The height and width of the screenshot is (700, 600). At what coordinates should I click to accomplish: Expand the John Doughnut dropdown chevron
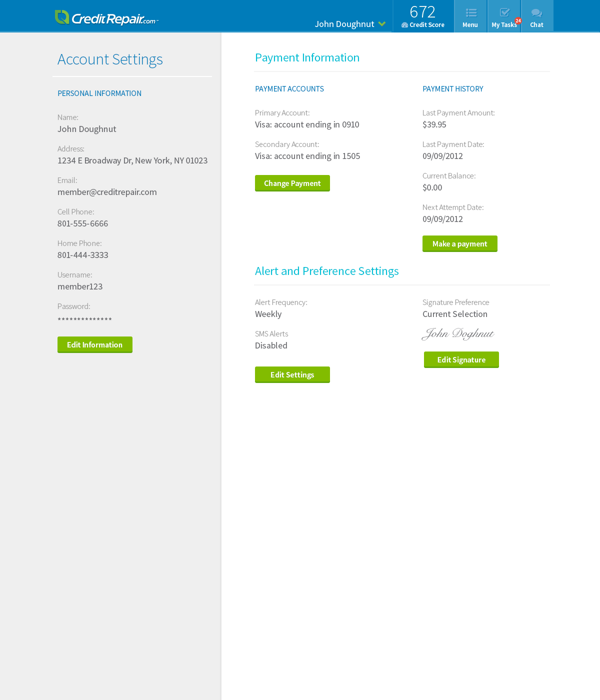382,24
